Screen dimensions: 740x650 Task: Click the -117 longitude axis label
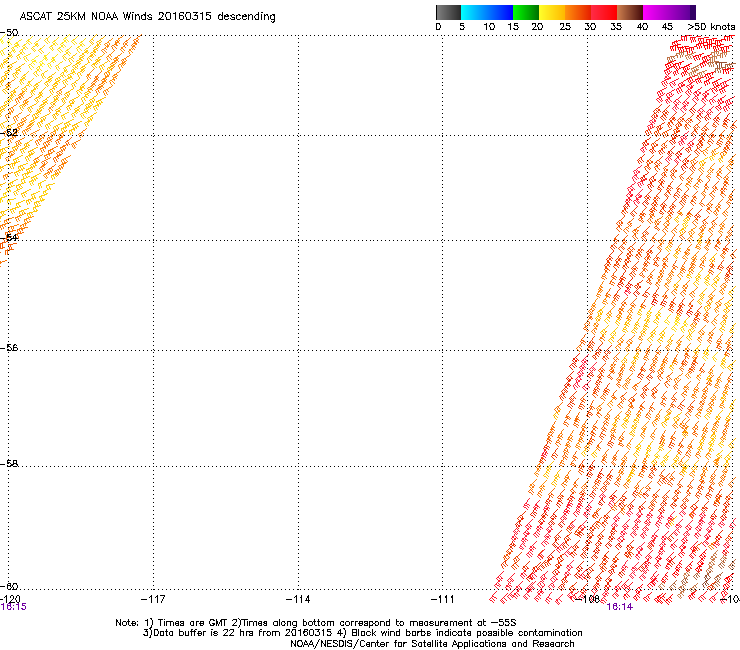(x=153, y=599)
